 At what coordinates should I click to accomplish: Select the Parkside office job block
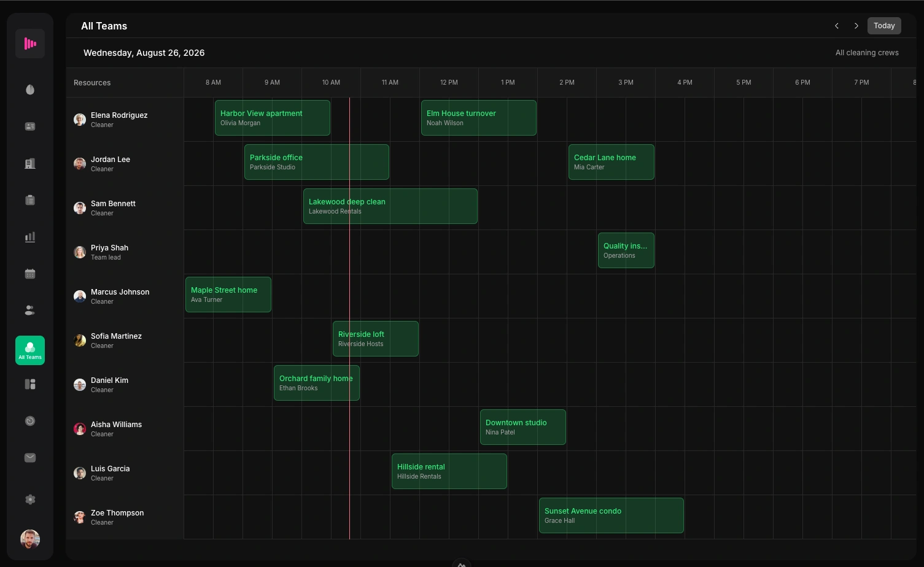[317, 162]
